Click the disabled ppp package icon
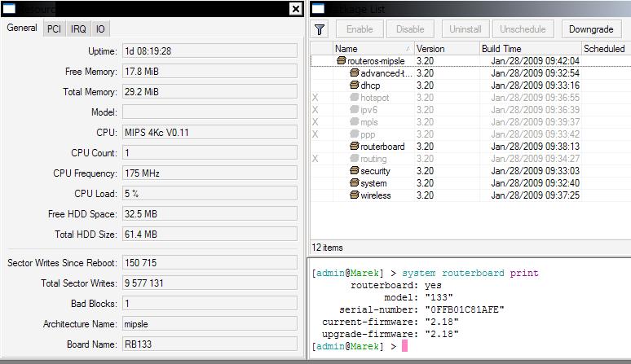The image size is (631, 364). 354,134
